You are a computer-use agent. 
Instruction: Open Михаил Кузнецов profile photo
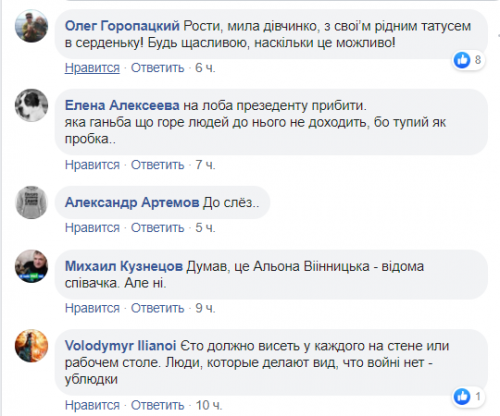coord(32,266)
